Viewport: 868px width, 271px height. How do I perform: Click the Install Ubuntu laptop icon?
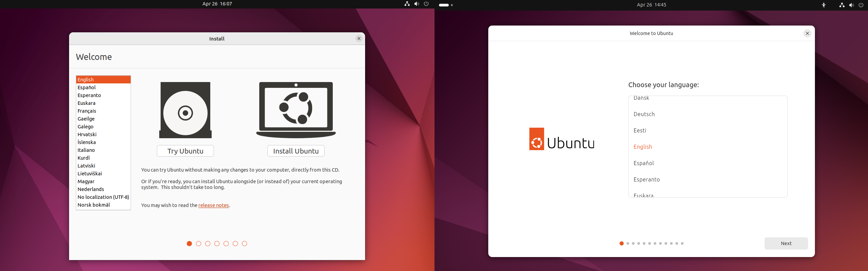point(296,110)
